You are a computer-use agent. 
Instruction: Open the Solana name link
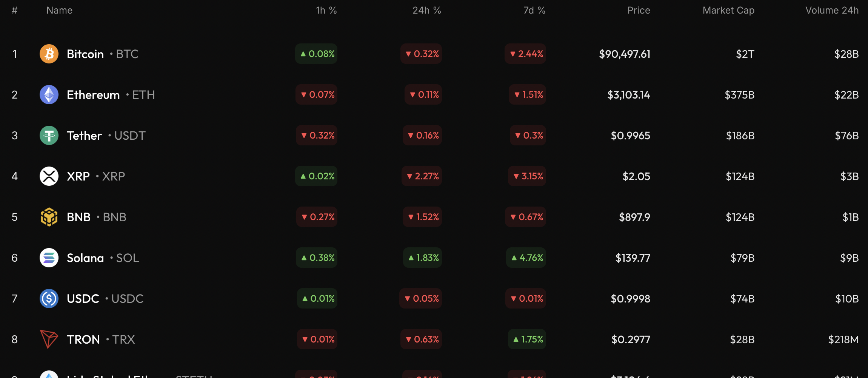point(85,258)
